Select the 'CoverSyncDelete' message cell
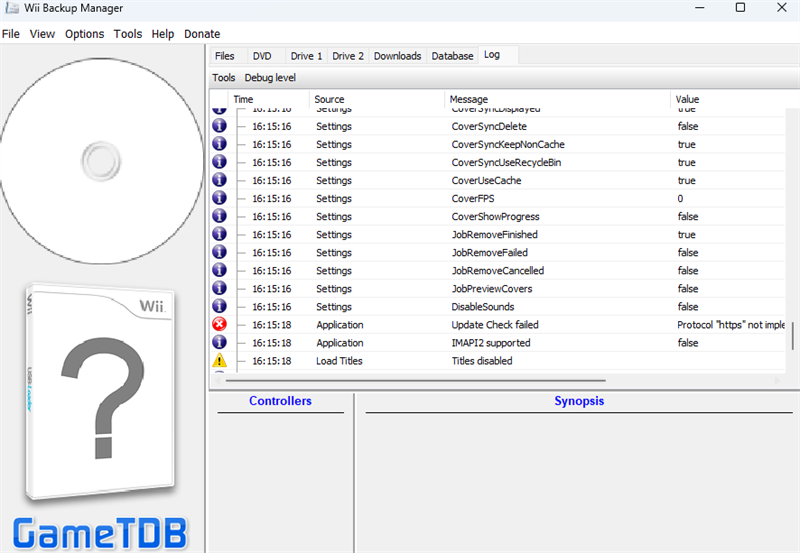 coord(489,127)
